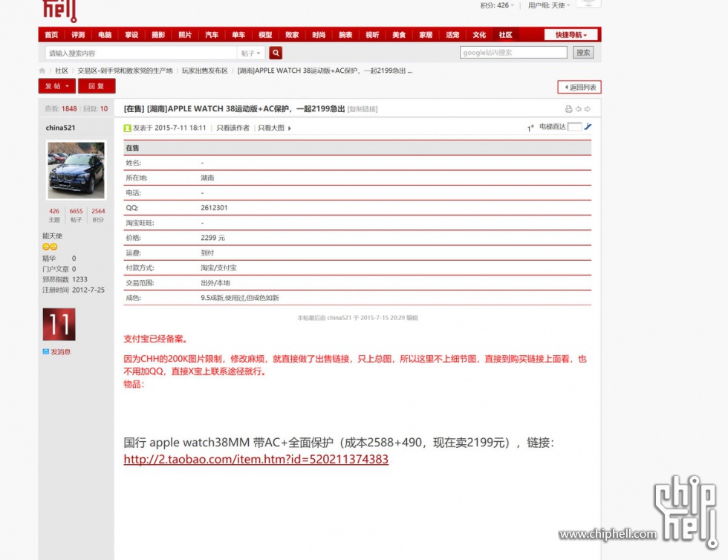The height and width of the screenshot is (560, 728).
Task: Click the 所在地 value 湖南
Action: point(207,178)
